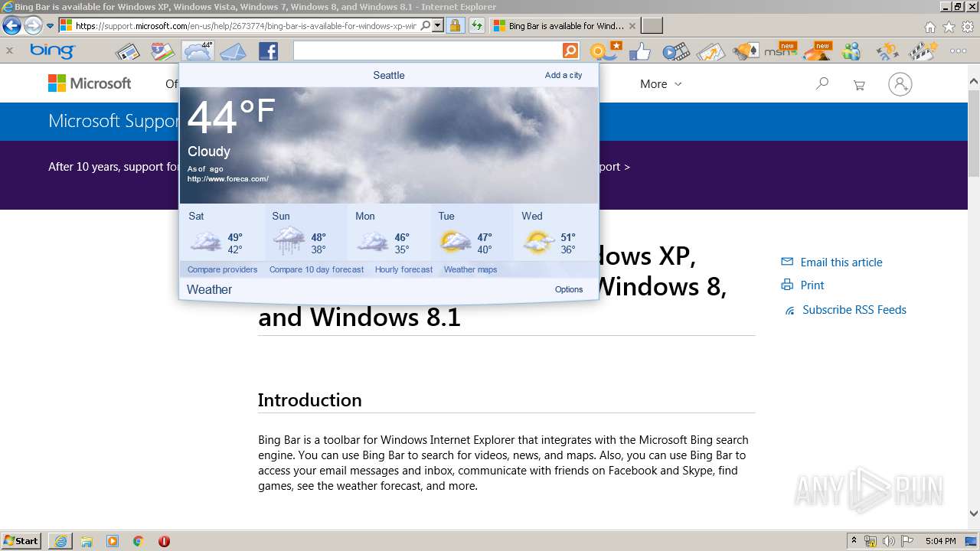
Task: Open the Bing Bar maps icon
Action: click(162, 51)
